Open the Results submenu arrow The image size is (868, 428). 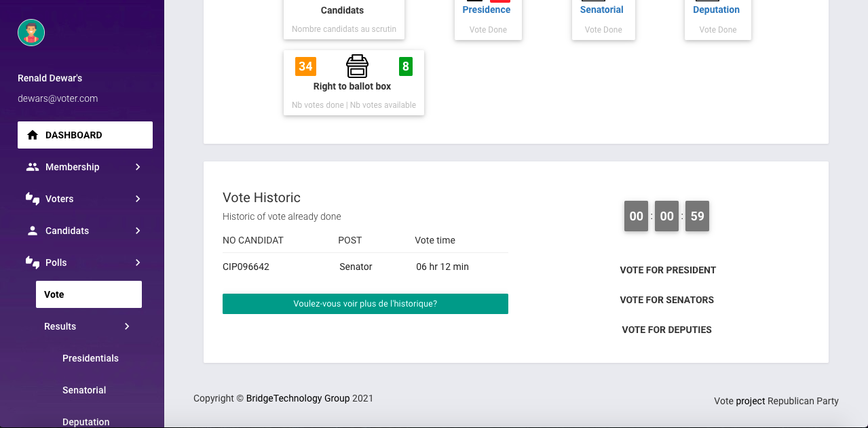click(126, 326)
